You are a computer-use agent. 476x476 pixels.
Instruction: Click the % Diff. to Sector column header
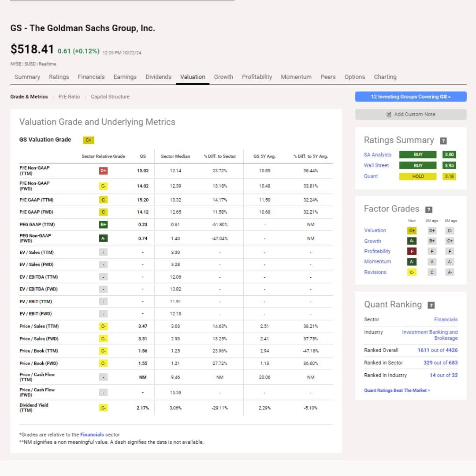click(220, 156)
